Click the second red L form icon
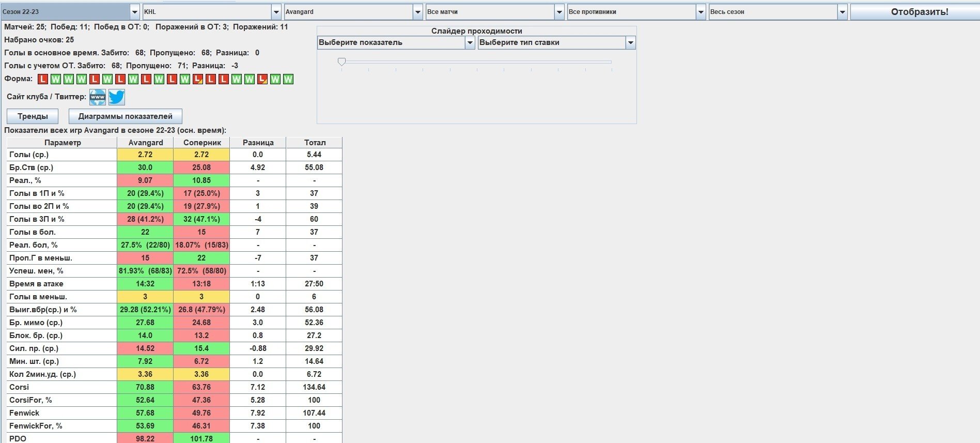The image size is (980, 443). tap(94, 79)
